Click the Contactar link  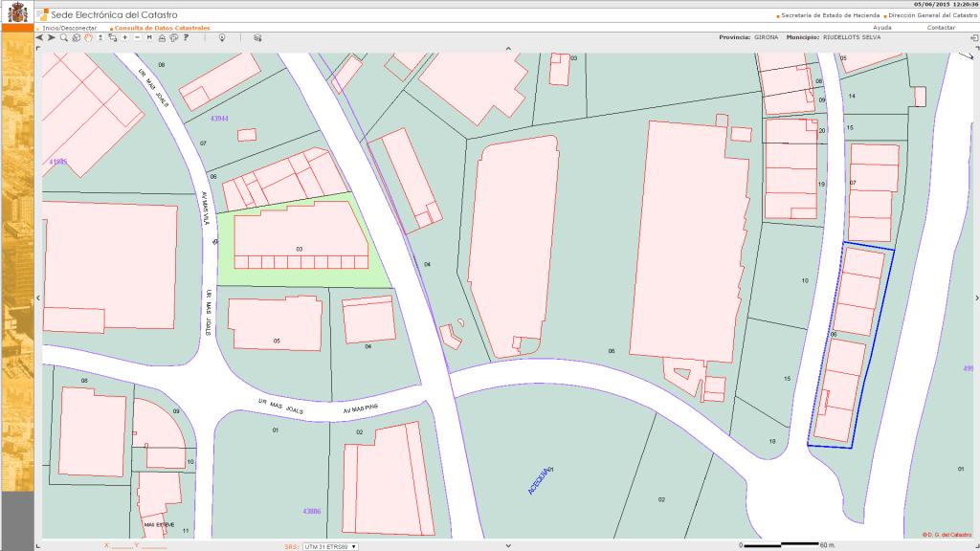941,28
